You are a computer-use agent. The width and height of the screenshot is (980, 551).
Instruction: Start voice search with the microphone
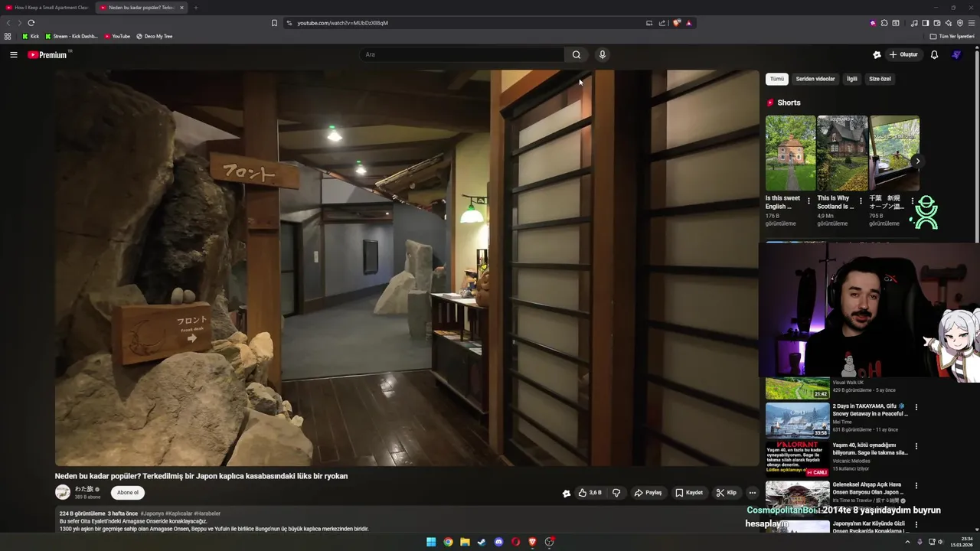602,54
